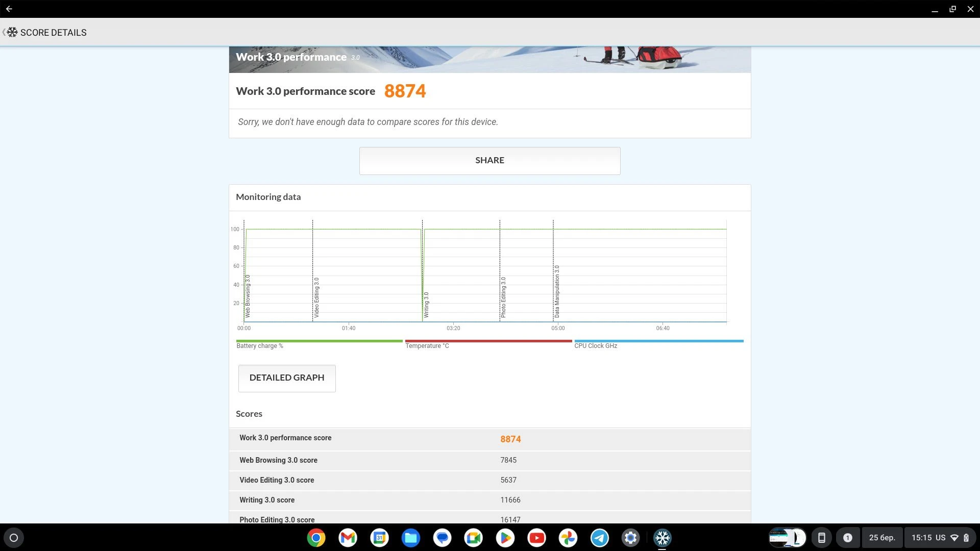Open Google Photos from the shelf
Screen dimensions: 980x551
[x=568, y=538]
